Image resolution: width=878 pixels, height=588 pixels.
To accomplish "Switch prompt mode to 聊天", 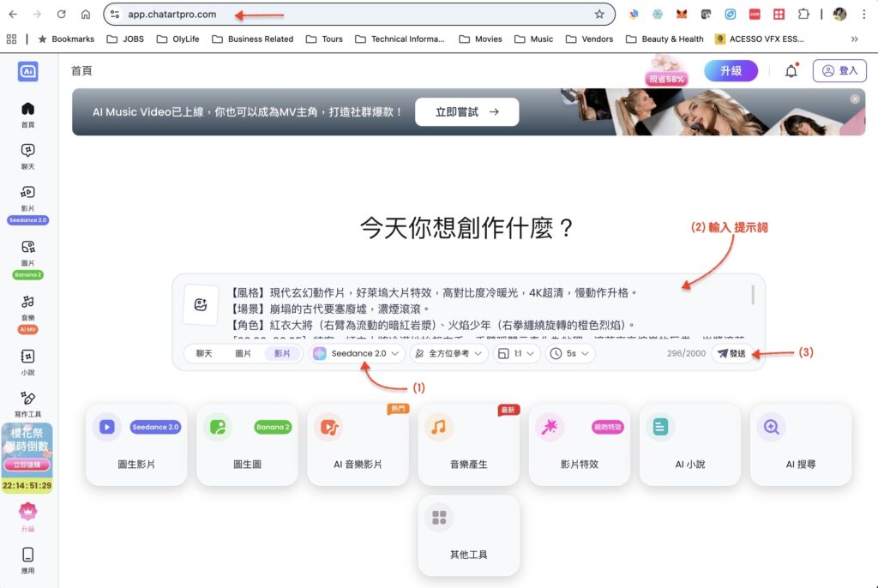I will coord(204,353).
